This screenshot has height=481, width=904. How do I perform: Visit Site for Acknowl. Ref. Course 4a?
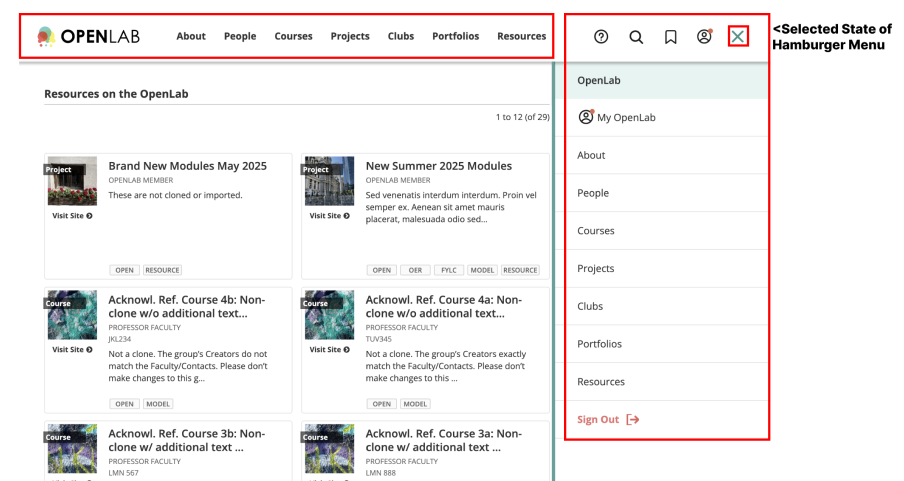pos(329,350)
